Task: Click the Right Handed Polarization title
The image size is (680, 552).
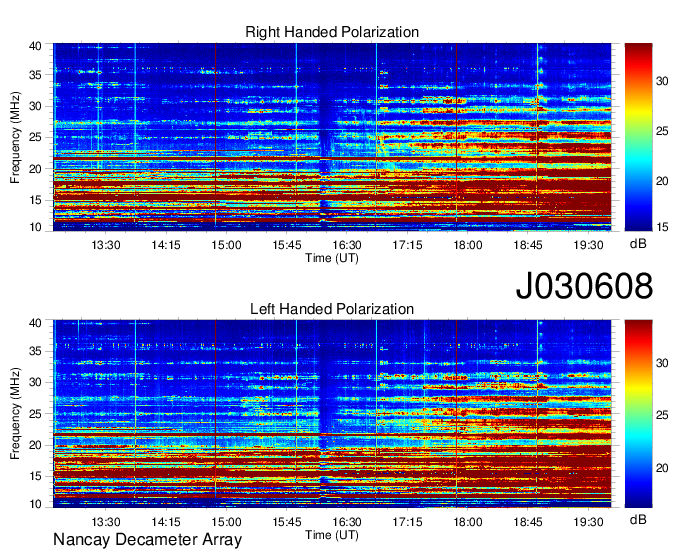Action: pyautogui.click(x=332, y=32)
